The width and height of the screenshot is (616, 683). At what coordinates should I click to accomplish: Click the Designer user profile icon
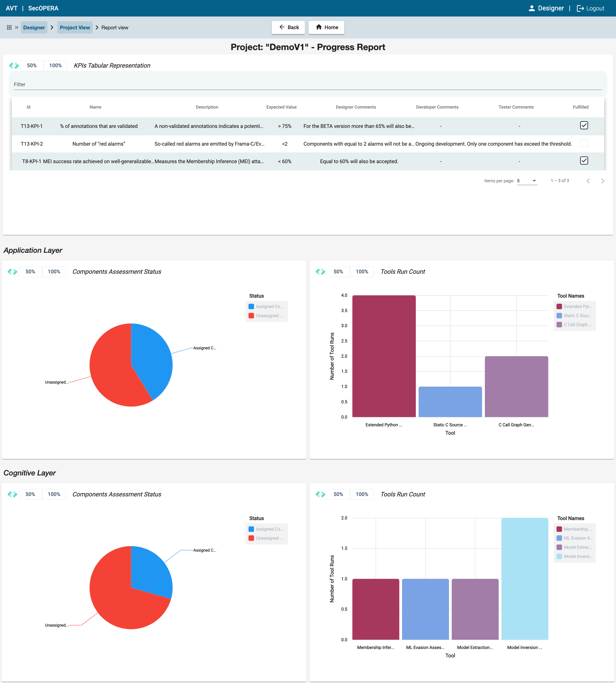tap(531, 9)
